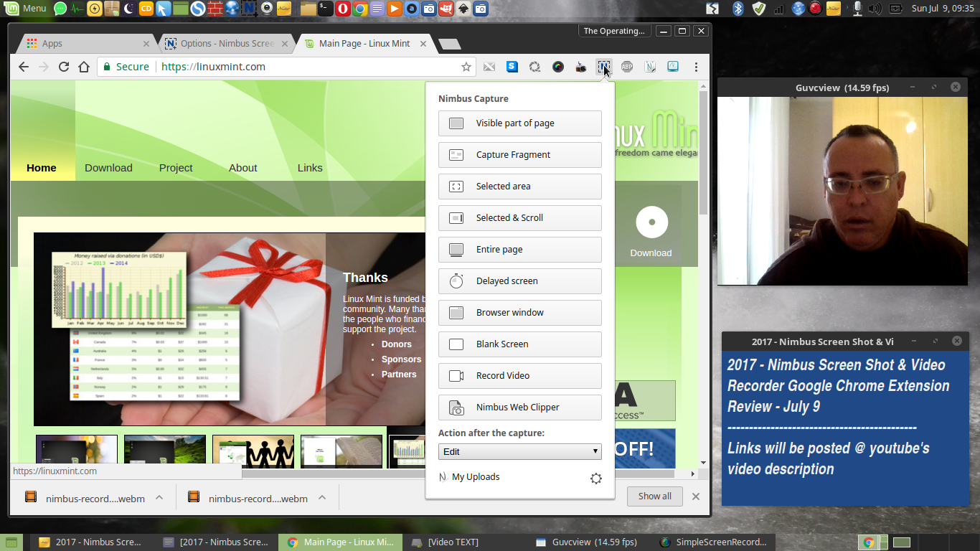
Task: Open the Donors link
Action: [x=397, y=344]
